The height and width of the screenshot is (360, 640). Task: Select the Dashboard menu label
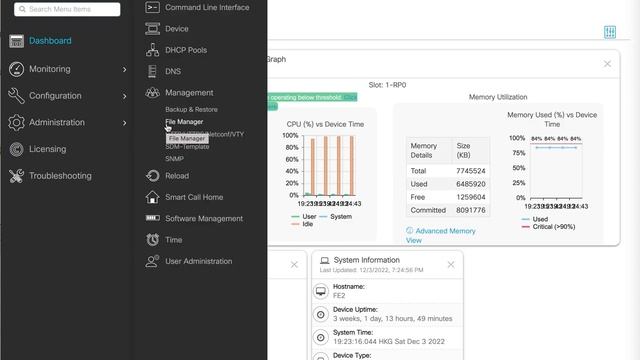(x=50, y=41)
